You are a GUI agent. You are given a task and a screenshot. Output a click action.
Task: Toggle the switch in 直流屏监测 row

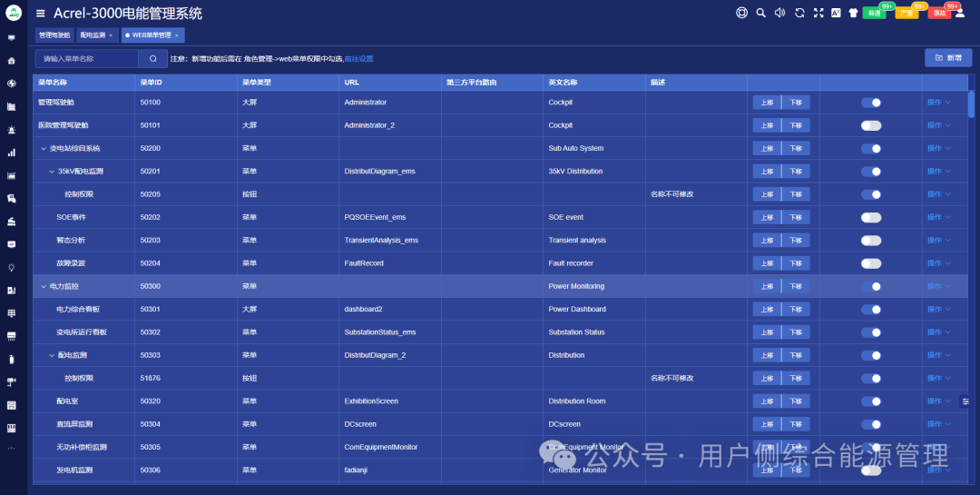(870, 424)
